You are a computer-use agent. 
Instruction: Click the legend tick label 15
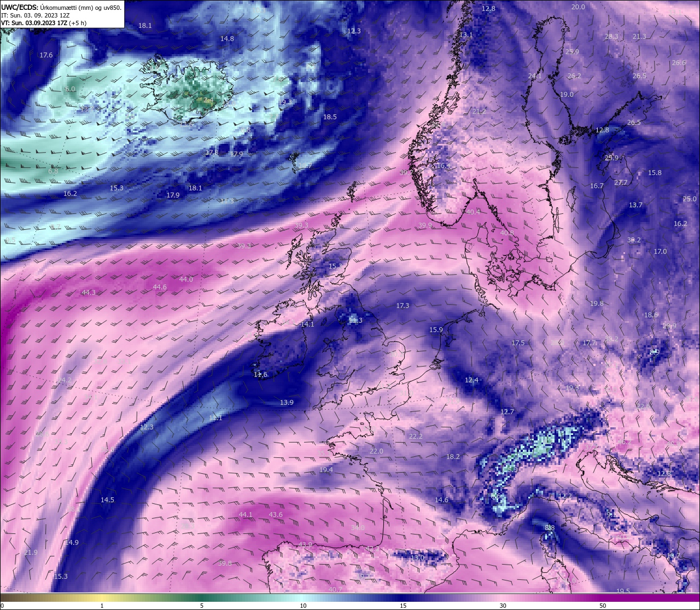point(403,606)
